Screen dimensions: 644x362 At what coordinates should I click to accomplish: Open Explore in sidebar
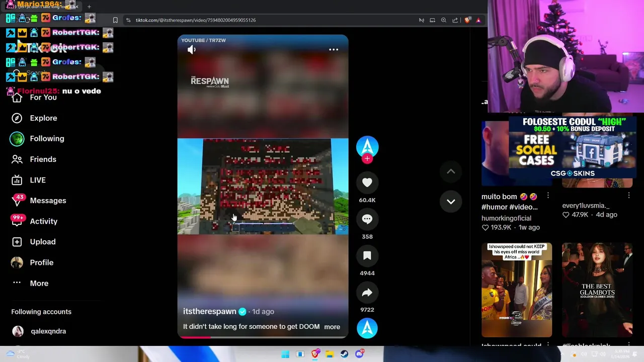point(43,118)
